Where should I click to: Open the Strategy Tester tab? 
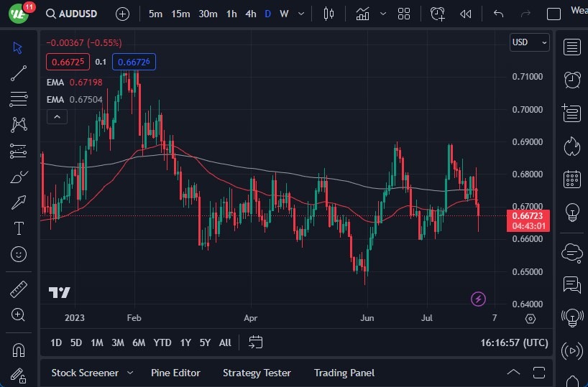257,373
